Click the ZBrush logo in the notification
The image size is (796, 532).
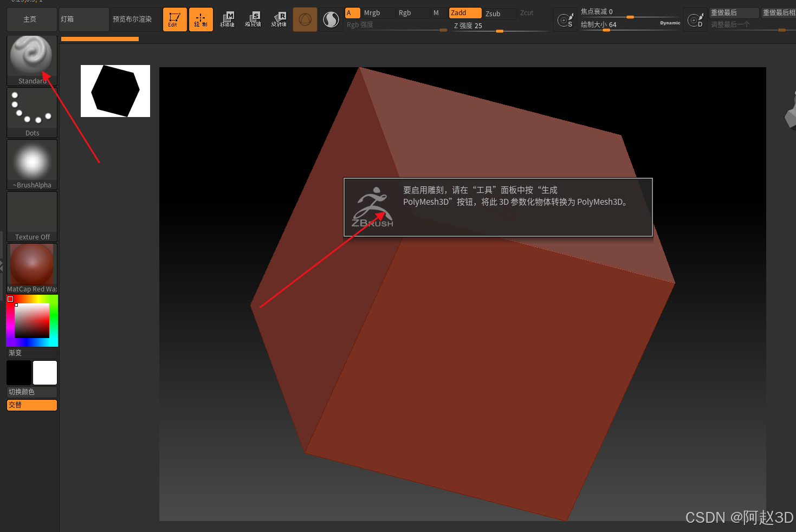click(x=373, y=207)
